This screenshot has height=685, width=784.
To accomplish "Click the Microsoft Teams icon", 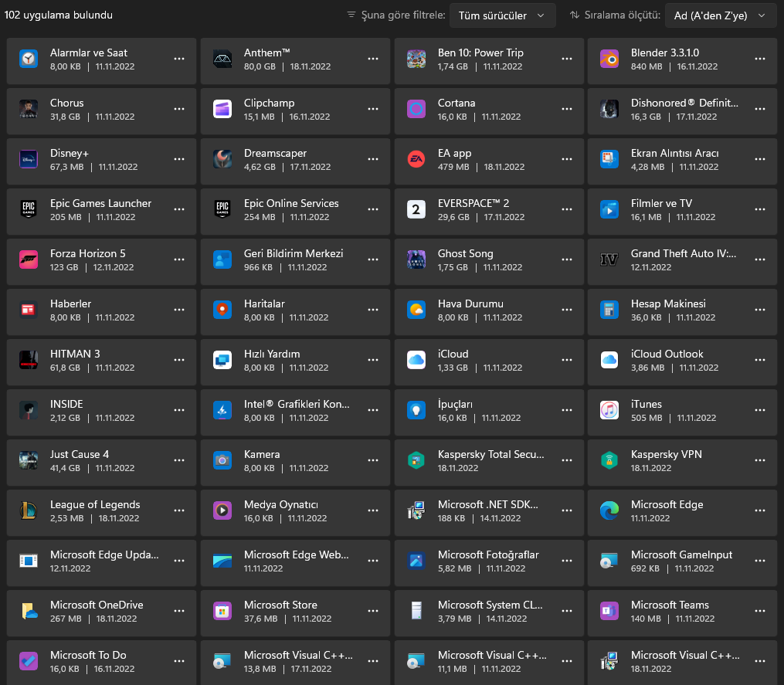I will [x=609, y=611].
